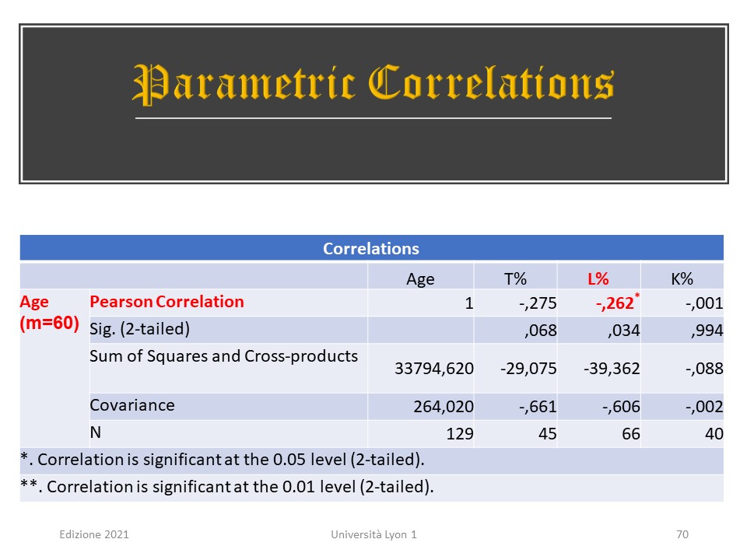Click 'Sum of Squares and Cross-products' label
This screenshot has height=560, width=747.
tap(223, 356)
